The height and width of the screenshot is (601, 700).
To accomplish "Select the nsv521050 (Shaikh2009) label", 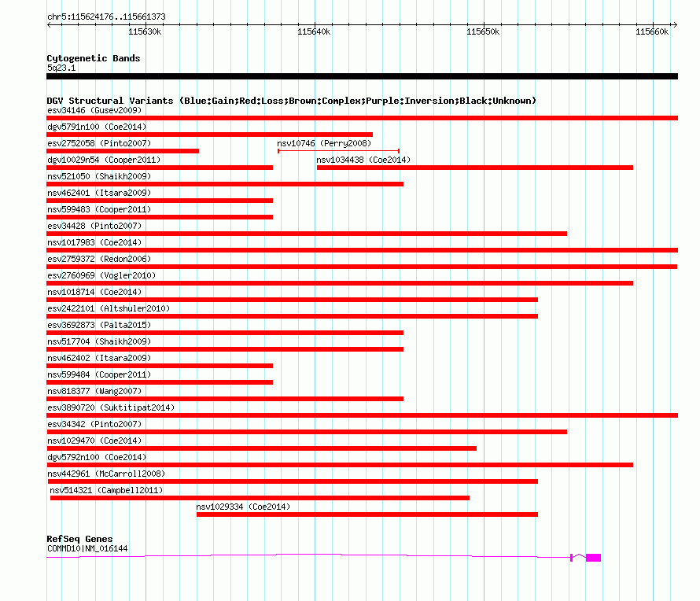I will point(99,176).
